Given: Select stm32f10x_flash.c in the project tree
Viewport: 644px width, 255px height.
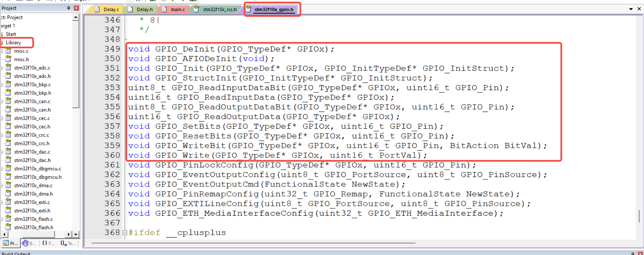Looking at the screenshot, I should (34, 219).
